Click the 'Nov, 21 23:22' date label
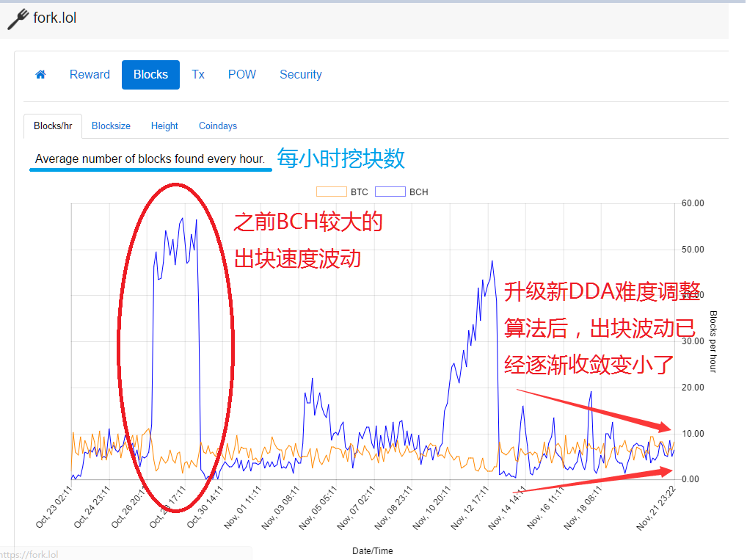 [x=656, y=508]
